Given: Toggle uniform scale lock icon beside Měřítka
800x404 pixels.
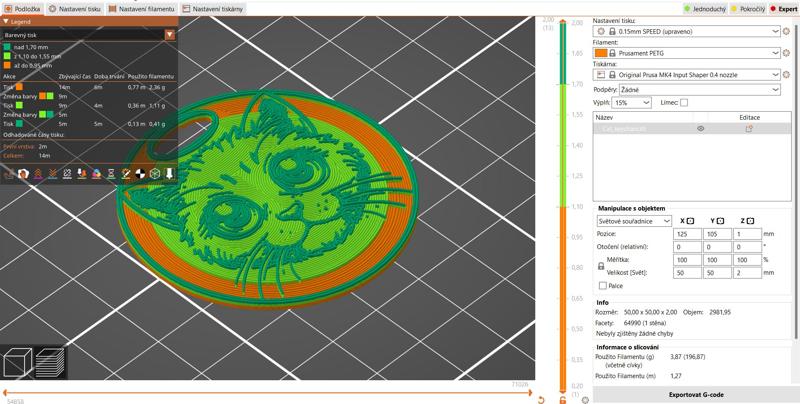Looking at the screenshot, I should pos(601,266).
